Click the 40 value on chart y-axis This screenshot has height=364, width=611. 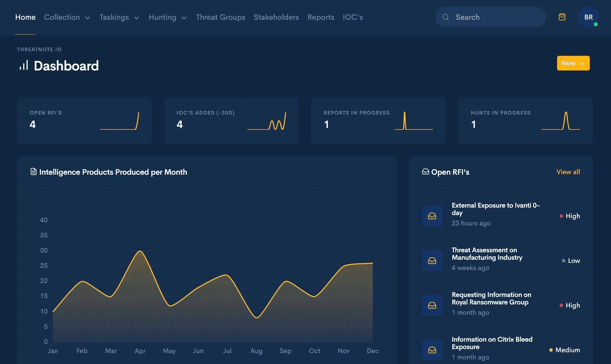[x=44, y=220]
